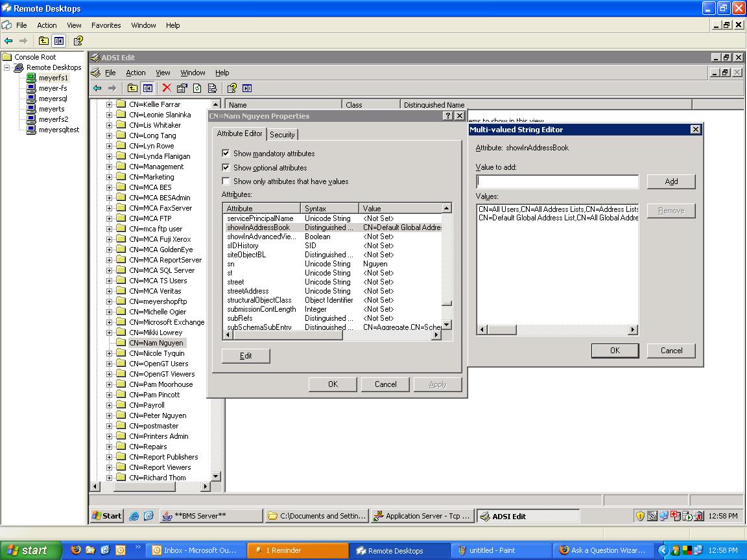Click the Back arrow in ADSI Edit toolbar

click(x=97, y=88)
